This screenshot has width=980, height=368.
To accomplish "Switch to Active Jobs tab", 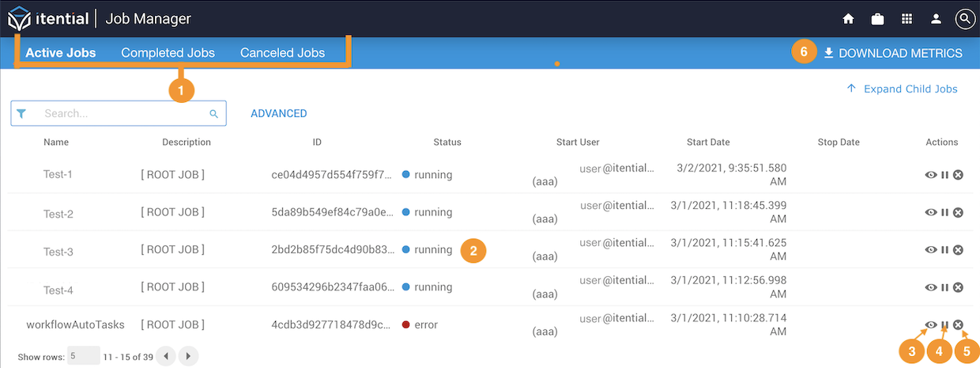I will point(61,53).
